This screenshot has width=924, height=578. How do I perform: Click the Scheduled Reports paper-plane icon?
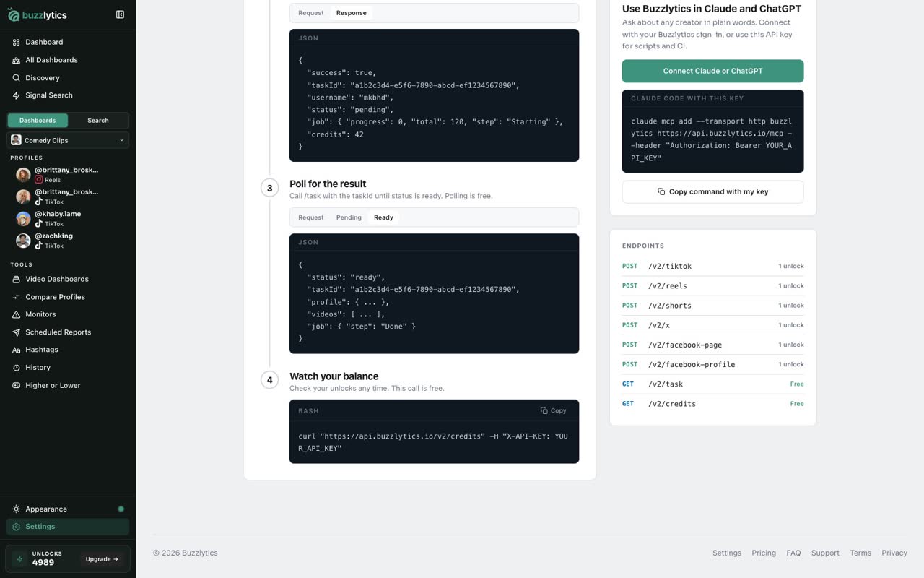[16, 332]
